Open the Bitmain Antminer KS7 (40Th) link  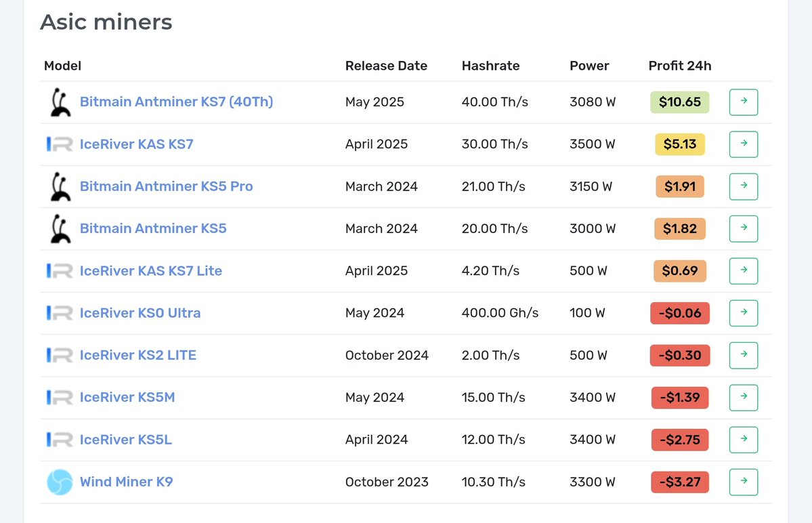point(176,102)
